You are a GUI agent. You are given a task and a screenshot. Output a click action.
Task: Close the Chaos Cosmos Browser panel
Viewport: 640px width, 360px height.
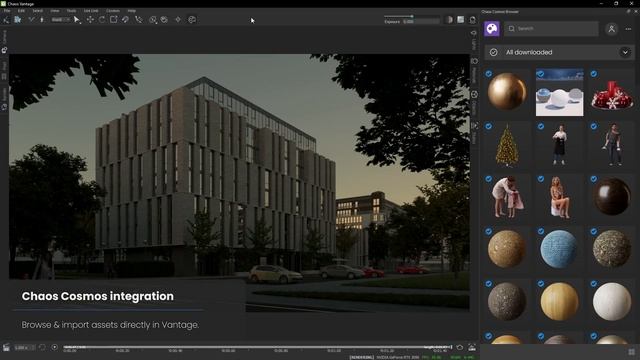(x=636, y=11)
